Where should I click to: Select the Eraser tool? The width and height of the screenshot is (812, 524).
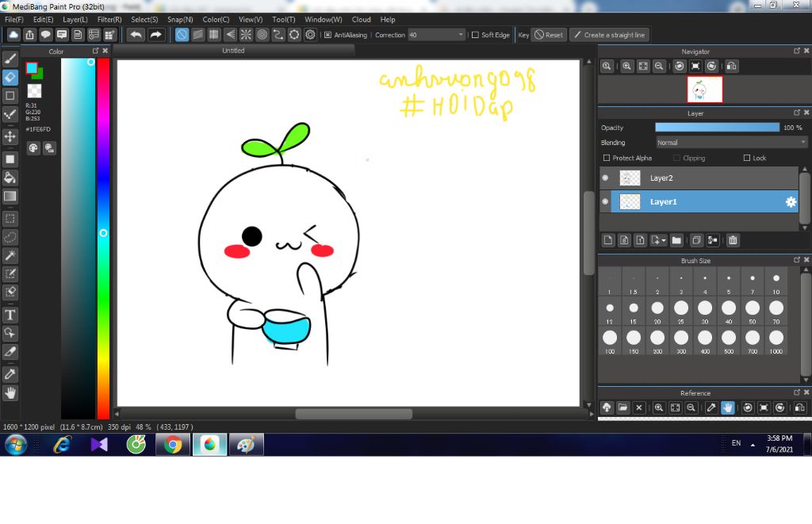coord(10,77)
